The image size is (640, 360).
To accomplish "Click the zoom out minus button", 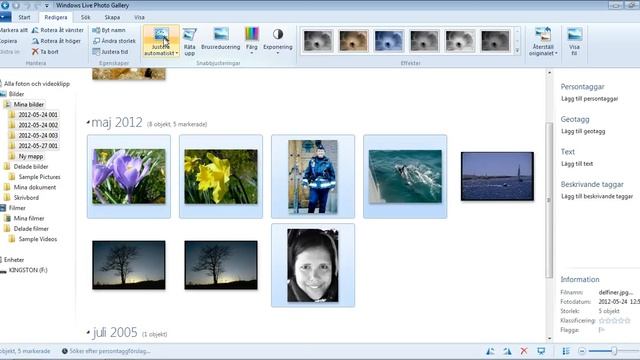I will point(582,351).
